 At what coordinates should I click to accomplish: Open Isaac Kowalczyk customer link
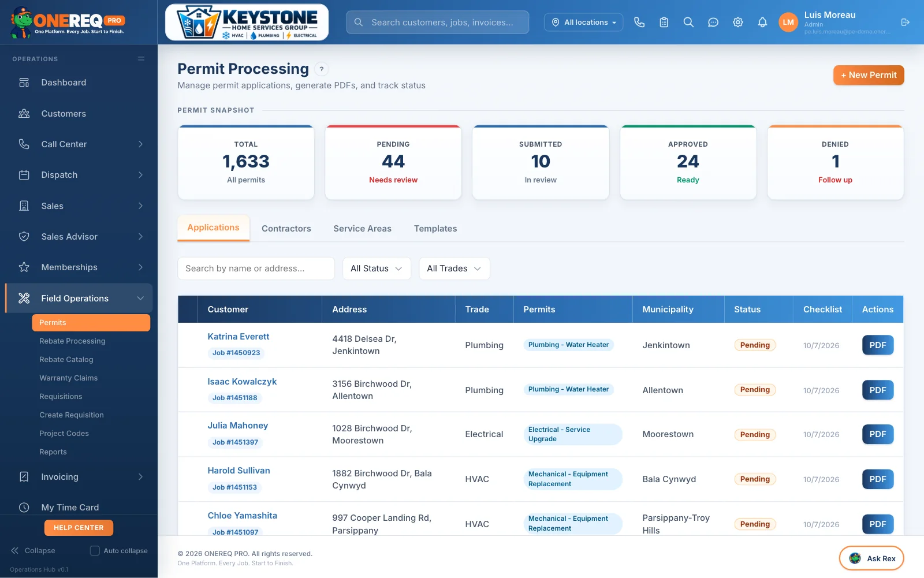click(x=242, y=382)
